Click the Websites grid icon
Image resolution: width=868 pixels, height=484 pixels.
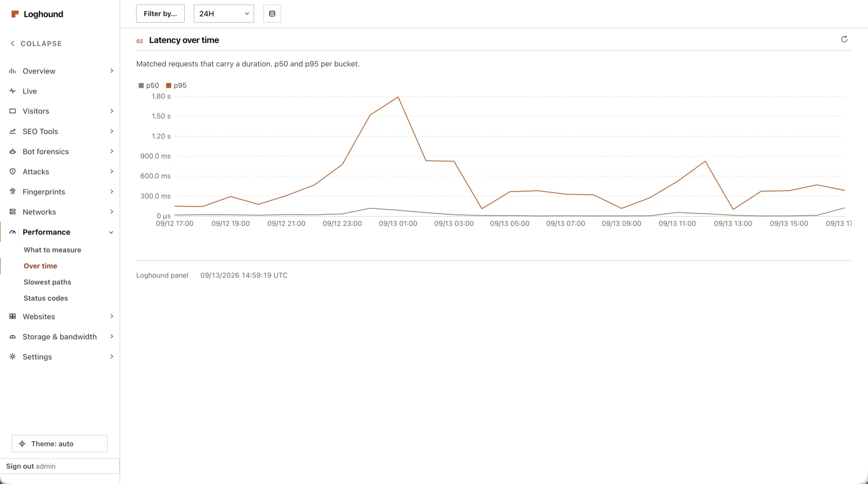pos(13,317)
